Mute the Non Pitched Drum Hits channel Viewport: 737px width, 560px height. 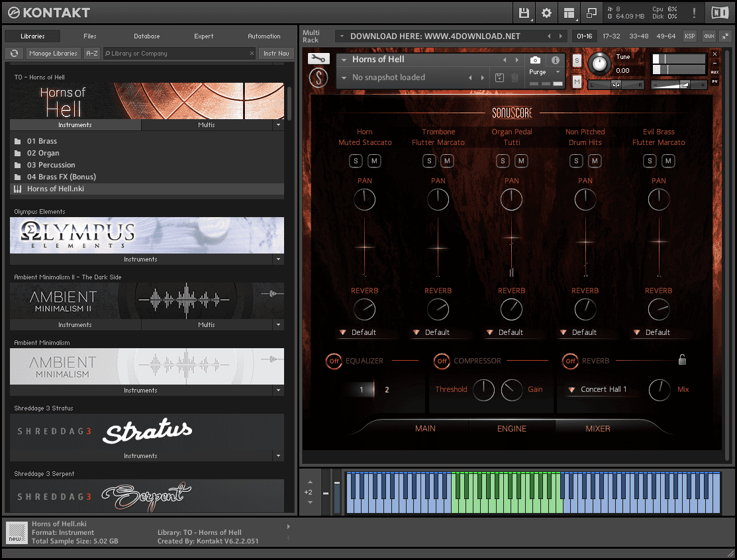coord(595,161)
